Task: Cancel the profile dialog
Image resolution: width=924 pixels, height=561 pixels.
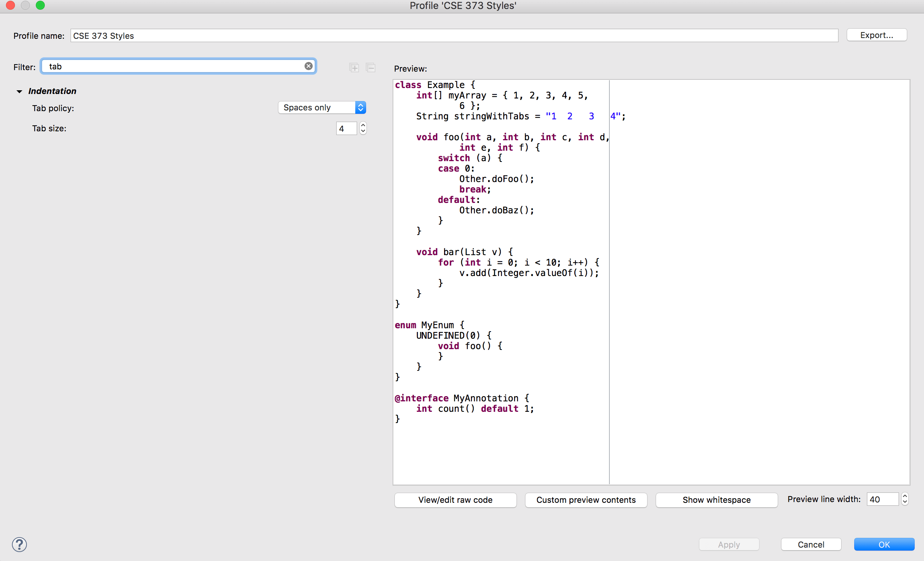Action: coord(811,544)
